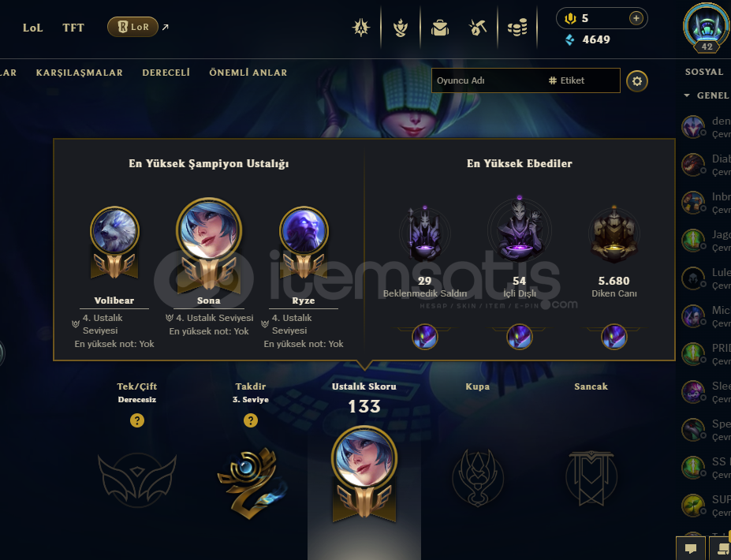Select Sona mastery portrait
The width and height of the screenshot is (731, 560).
[x=209, y=230]
